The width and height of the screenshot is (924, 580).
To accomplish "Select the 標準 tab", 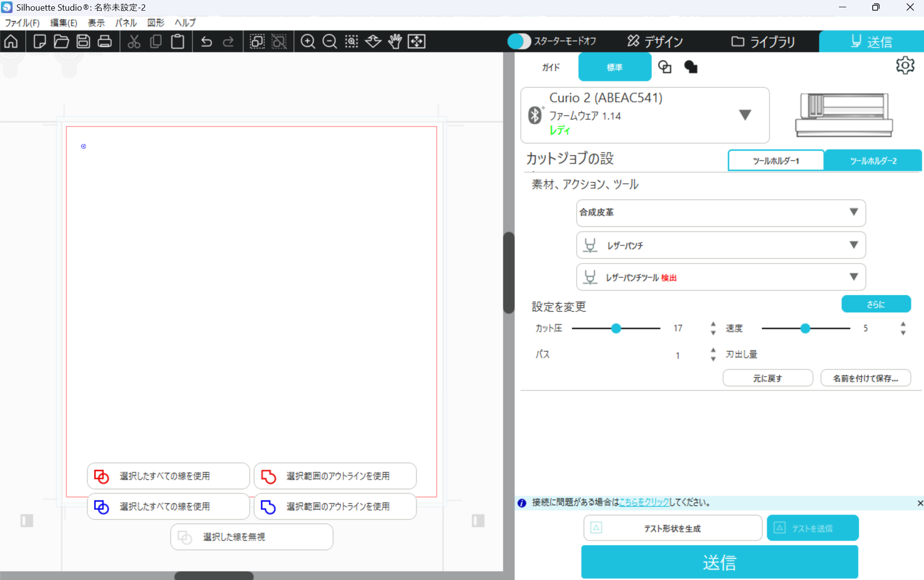I will (x=614, y=67).
